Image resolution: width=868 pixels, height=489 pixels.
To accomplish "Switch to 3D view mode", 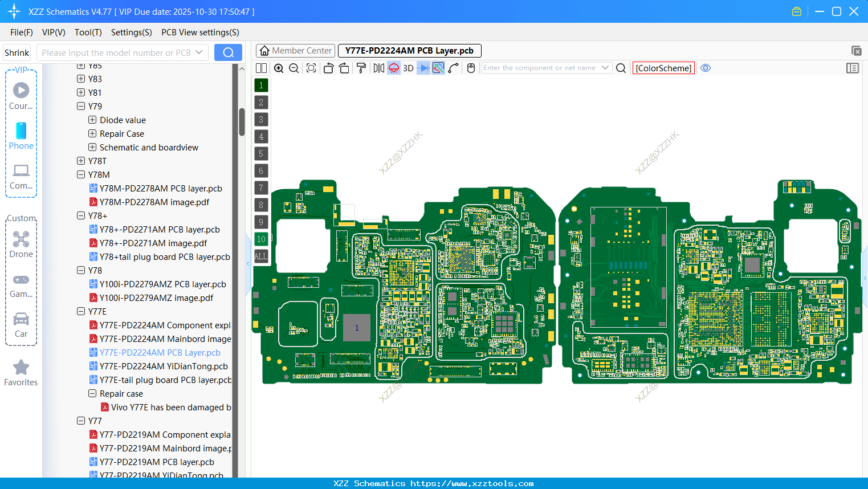I will pos(407,68).
